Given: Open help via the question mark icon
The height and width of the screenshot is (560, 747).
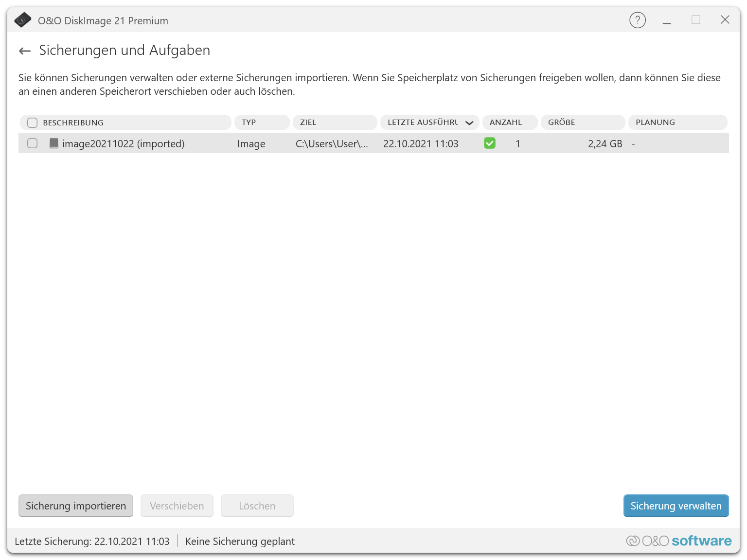Looking at the screenshot, I should (x=638, y=20).
